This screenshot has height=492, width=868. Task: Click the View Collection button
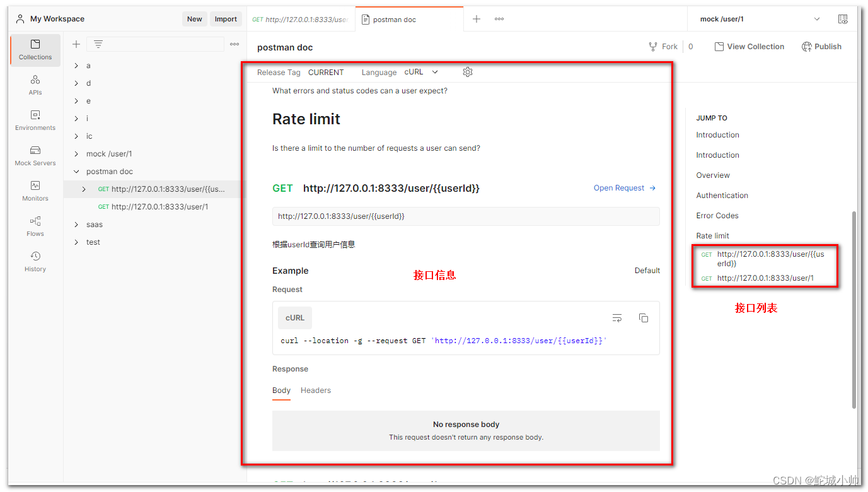tap(749, 47)
